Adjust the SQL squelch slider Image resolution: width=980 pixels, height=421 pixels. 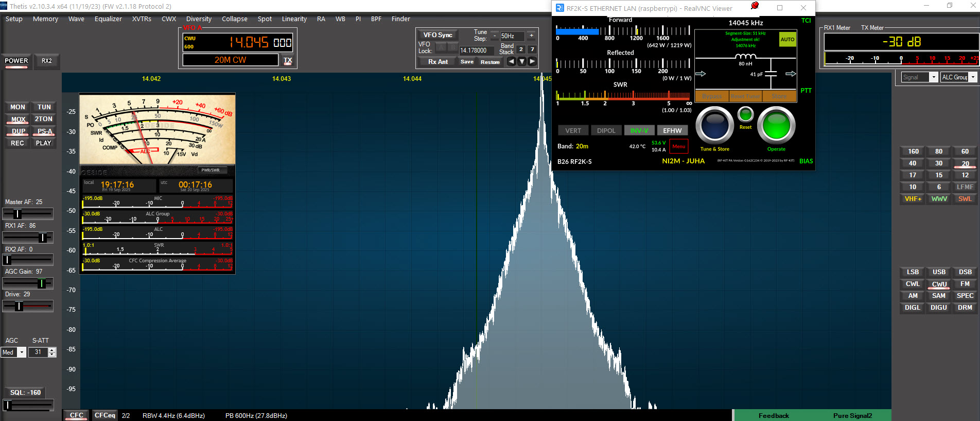click(x=28, y=406)
